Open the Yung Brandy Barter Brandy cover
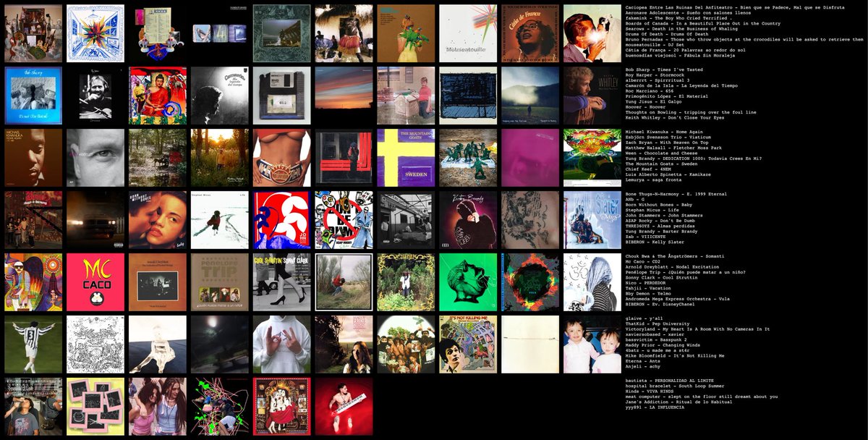The image size is (868, 440). (468, 220)
